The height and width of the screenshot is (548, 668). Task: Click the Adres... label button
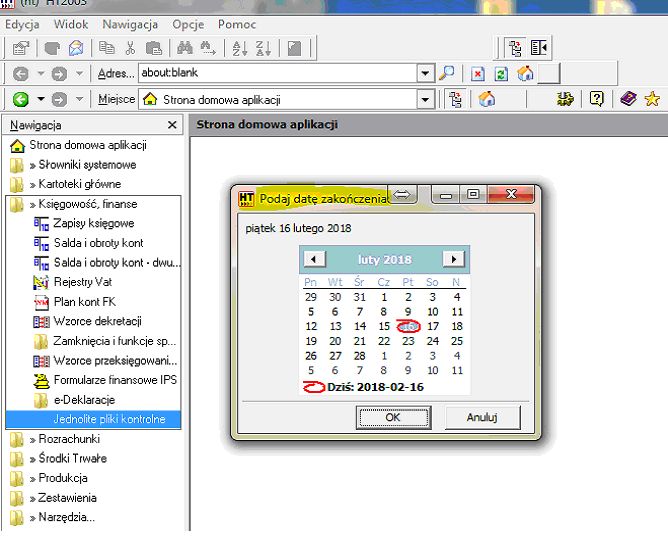115,74
